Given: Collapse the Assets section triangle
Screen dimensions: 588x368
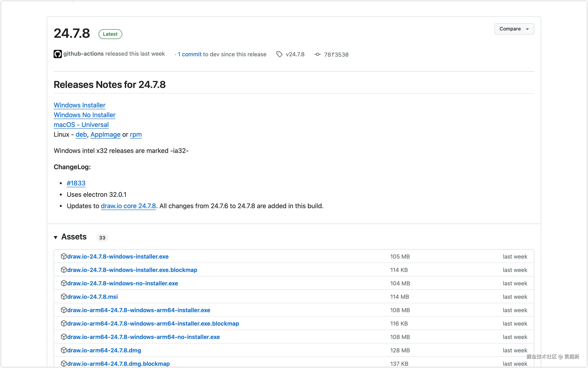Looking at the screenshot, I should (x=56, y=237).
